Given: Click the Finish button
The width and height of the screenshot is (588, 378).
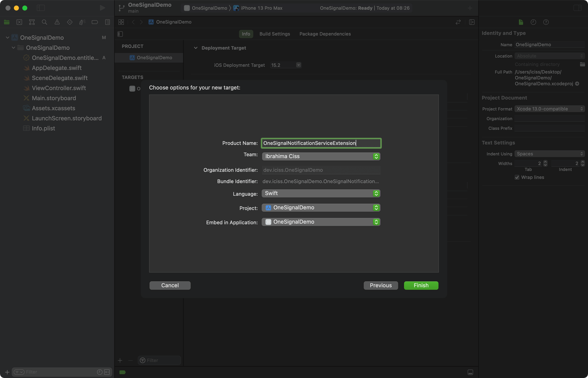Looking at the screenshot, I should 421,285.
